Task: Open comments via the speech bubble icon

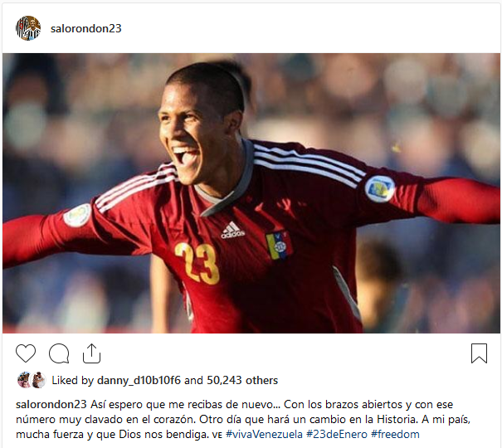Action: [x=59, y=353]
